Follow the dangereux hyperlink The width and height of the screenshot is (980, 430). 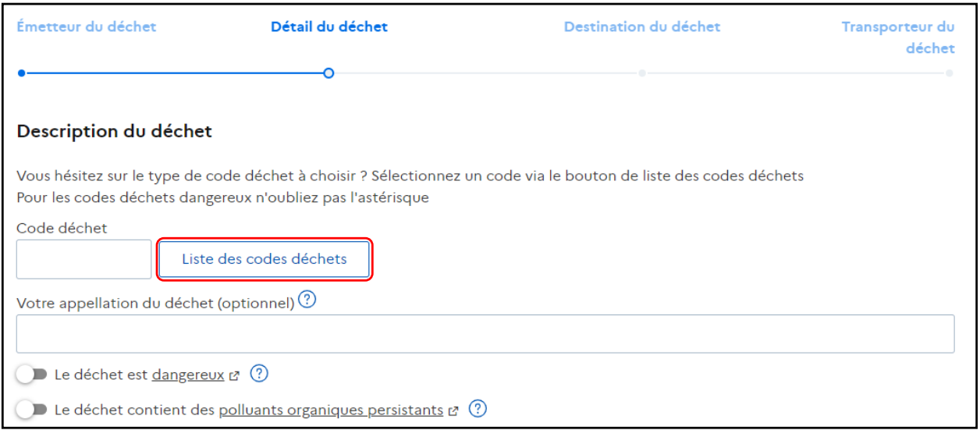click(188, 375)
